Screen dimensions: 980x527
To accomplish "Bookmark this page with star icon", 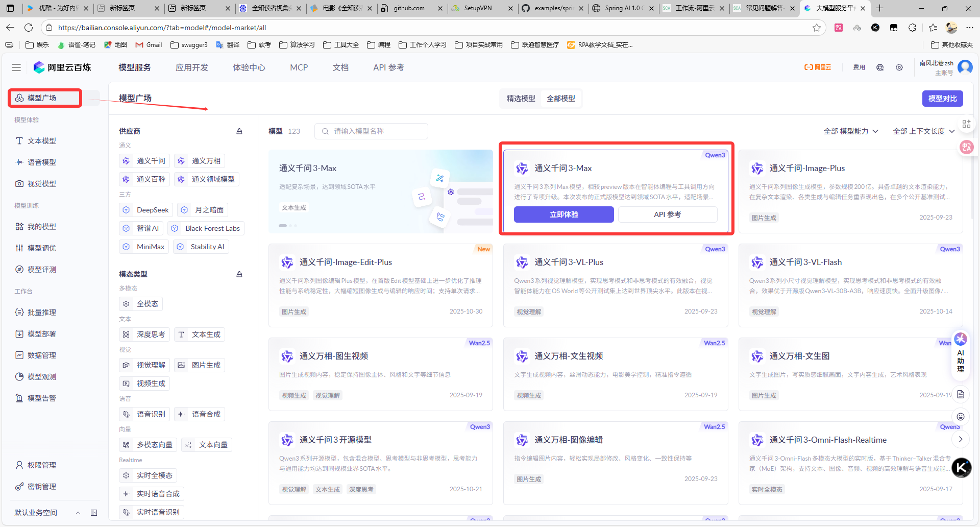I will point(817,28).
